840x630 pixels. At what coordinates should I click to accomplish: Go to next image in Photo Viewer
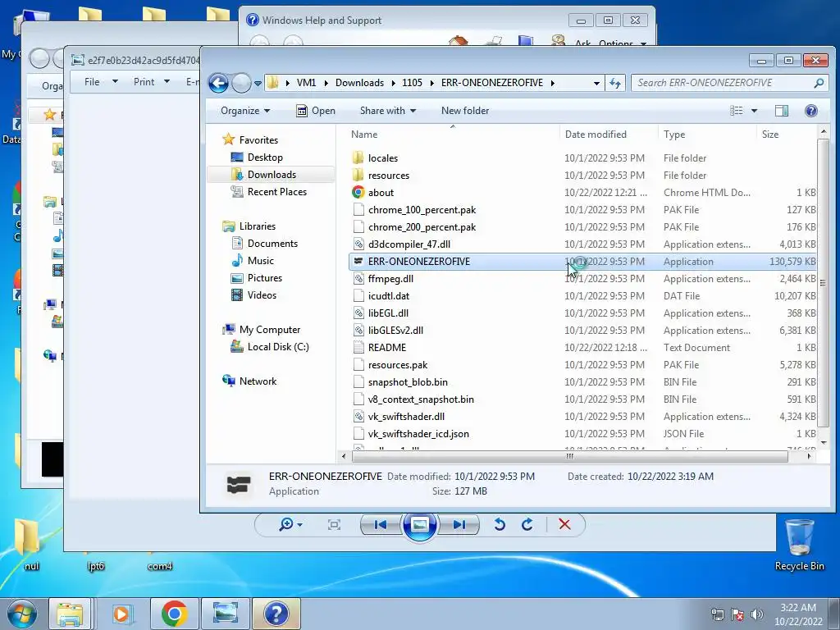click(459, 524)
